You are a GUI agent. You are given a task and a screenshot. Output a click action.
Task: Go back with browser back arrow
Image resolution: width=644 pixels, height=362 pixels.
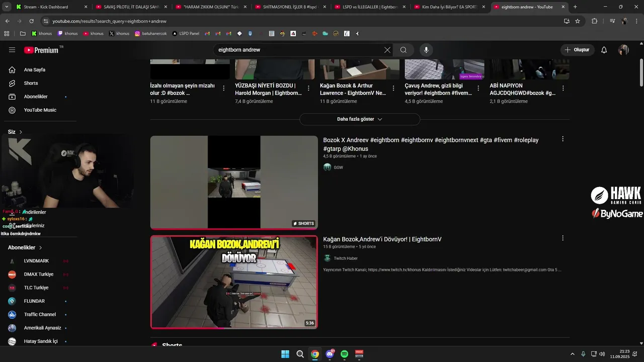(7, 21)
